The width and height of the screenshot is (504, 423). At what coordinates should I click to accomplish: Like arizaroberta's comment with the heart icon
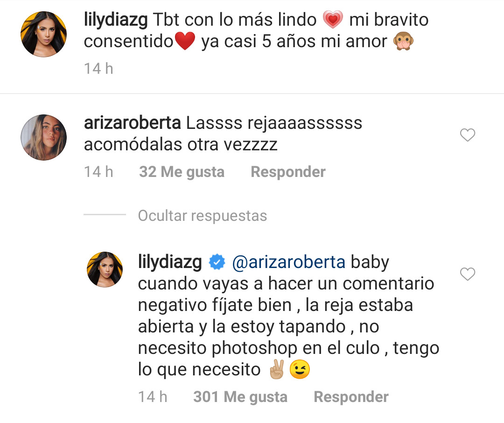(467, 135)
